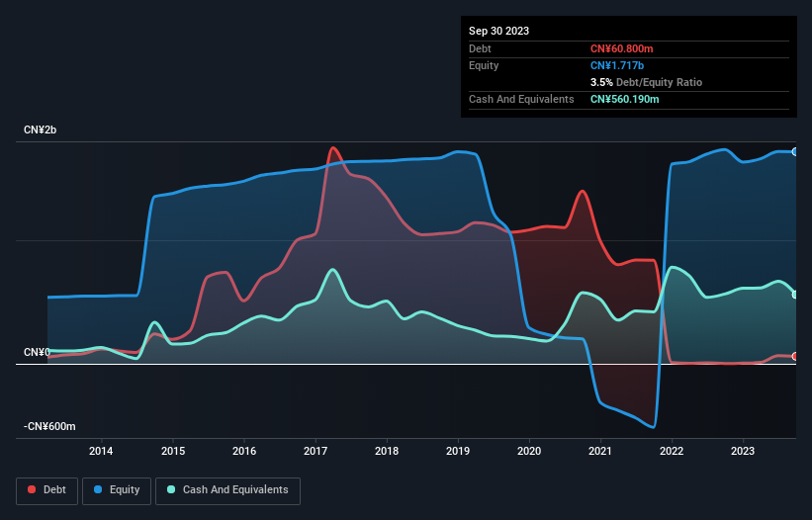Click the CN¥60.800m debt value

point(621,48)
